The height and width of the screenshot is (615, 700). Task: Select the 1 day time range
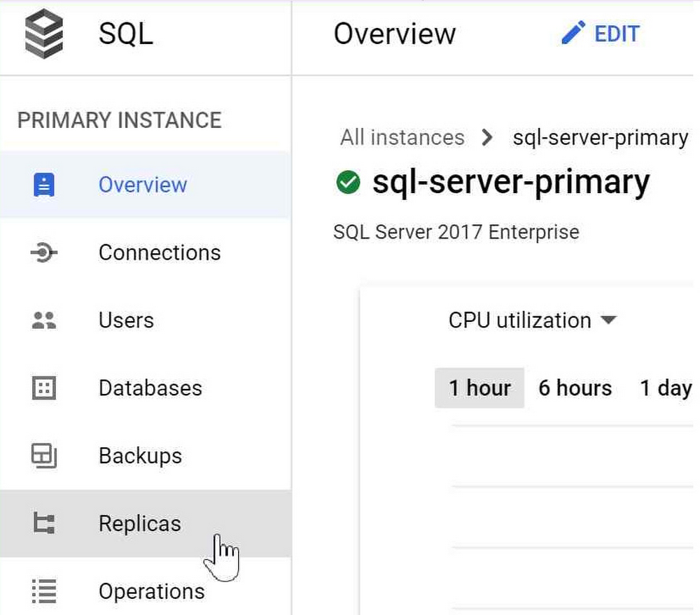point(665,388)
